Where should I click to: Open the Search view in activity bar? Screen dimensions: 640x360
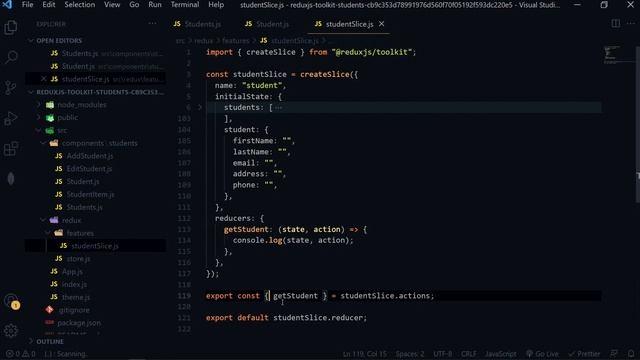11,57
